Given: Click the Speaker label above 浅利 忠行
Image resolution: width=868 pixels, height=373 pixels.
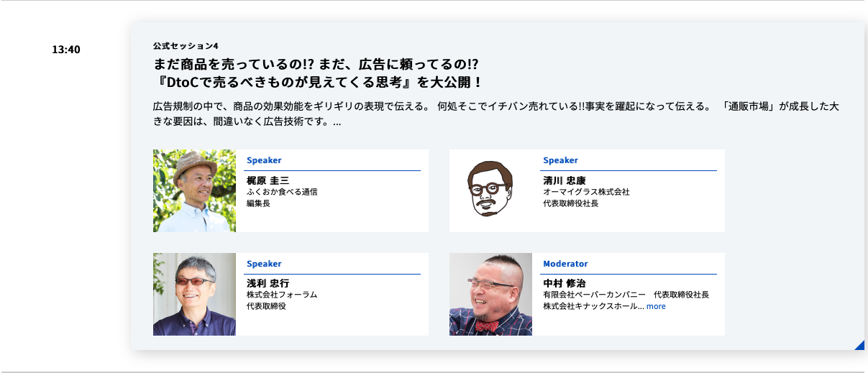Looking at the screenshot, I should point(264,264).
